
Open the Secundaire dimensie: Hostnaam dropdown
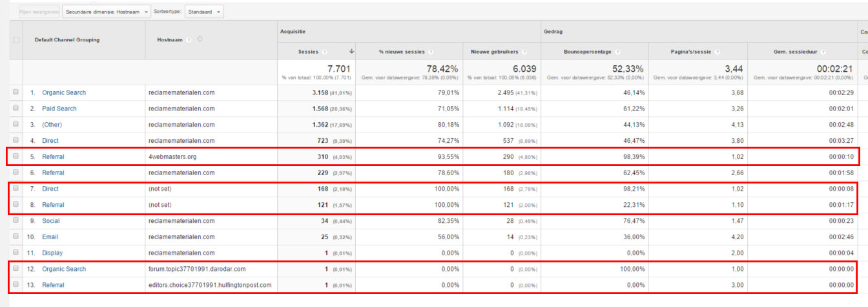point(107,12)
